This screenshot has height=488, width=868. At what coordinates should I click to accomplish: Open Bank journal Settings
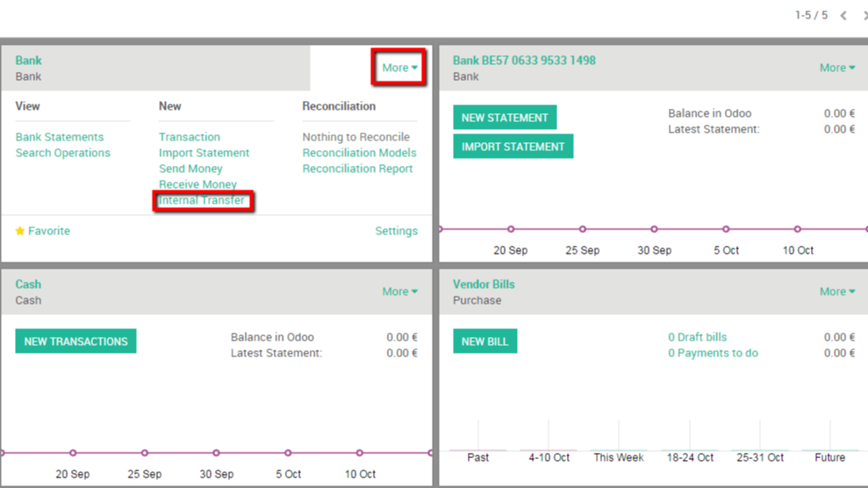tap(396, 231)
